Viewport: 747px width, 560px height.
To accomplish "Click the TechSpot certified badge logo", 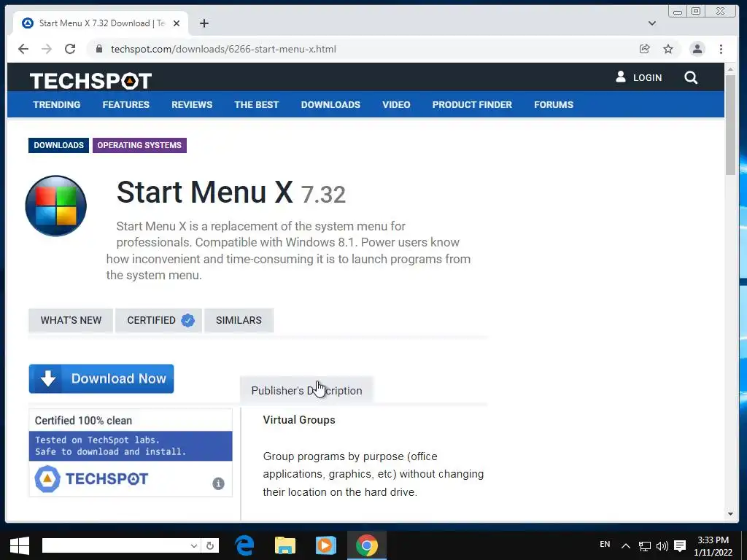I will tap(91, 478).
